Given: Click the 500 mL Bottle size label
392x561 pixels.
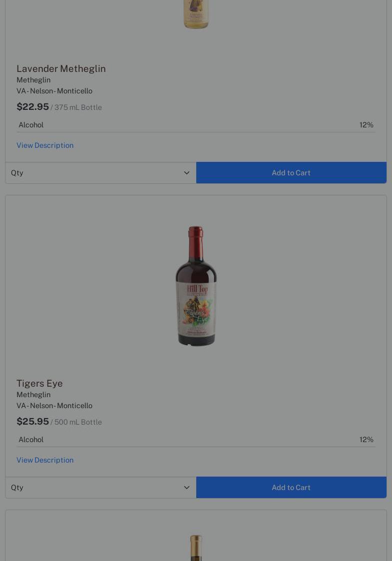Looking at the screenshot, I should pyautogui.click(x=78, y=422).
